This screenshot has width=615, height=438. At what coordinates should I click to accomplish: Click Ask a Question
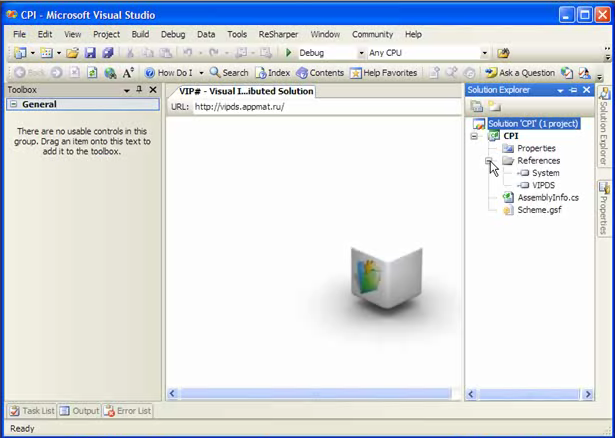pyautogui.click(x=520, y=73)
